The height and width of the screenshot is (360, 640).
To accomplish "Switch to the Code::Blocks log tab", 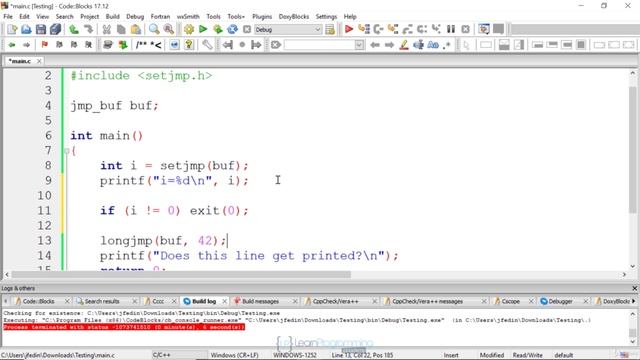I will [38, 301].
